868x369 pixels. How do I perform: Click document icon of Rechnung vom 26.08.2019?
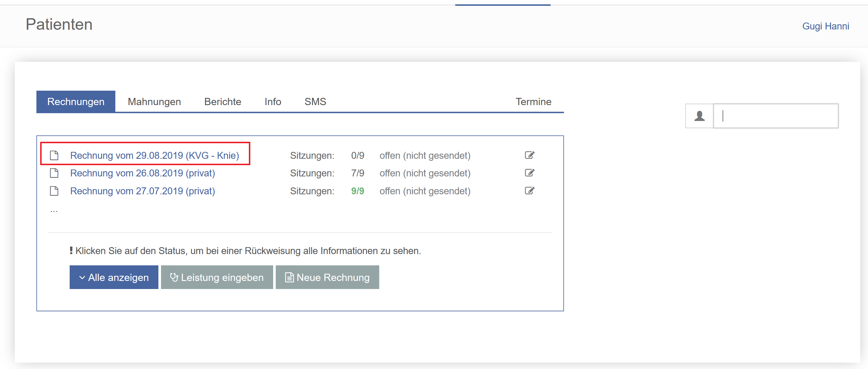tap(54, 173)
